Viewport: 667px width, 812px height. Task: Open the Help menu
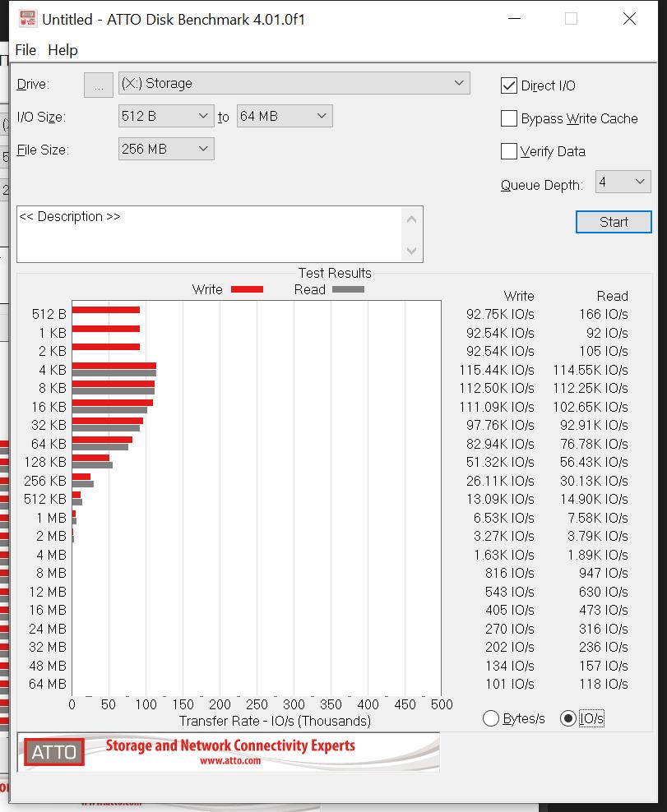(x=63, y=50)
